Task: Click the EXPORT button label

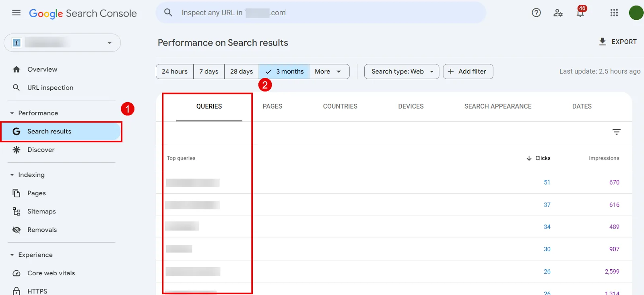Action: (x=624, y=42)
